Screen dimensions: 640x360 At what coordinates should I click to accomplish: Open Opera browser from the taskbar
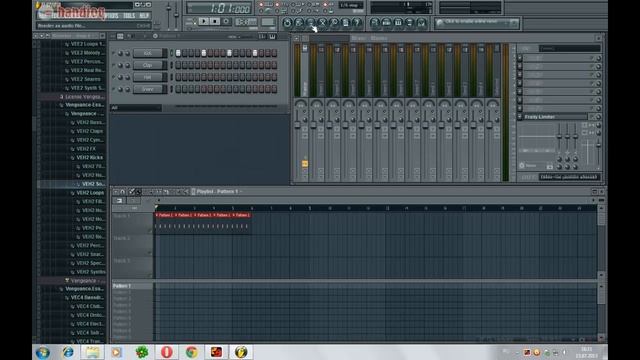point(167,352)
